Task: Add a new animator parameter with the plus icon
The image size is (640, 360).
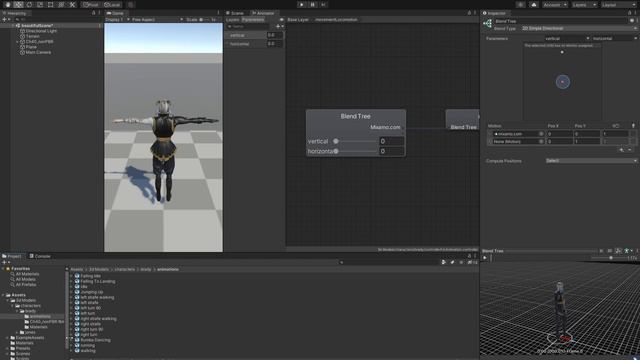Action: [279, 27]
